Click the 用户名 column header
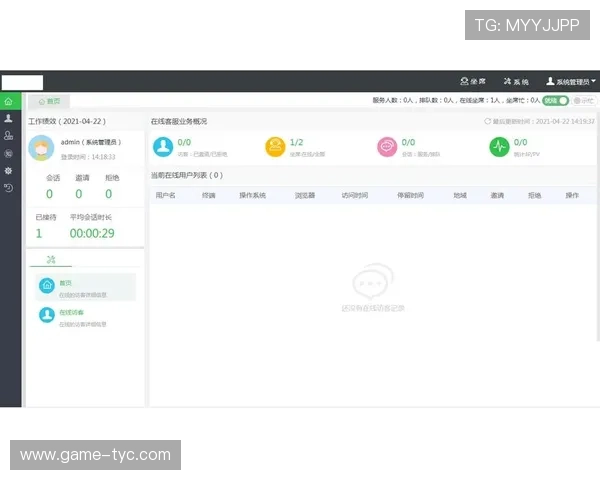 tap(165, 195)
